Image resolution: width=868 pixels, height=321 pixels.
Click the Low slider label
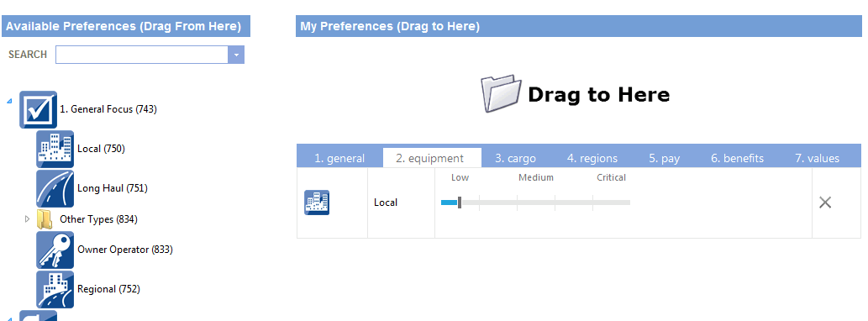pos(460,177)
